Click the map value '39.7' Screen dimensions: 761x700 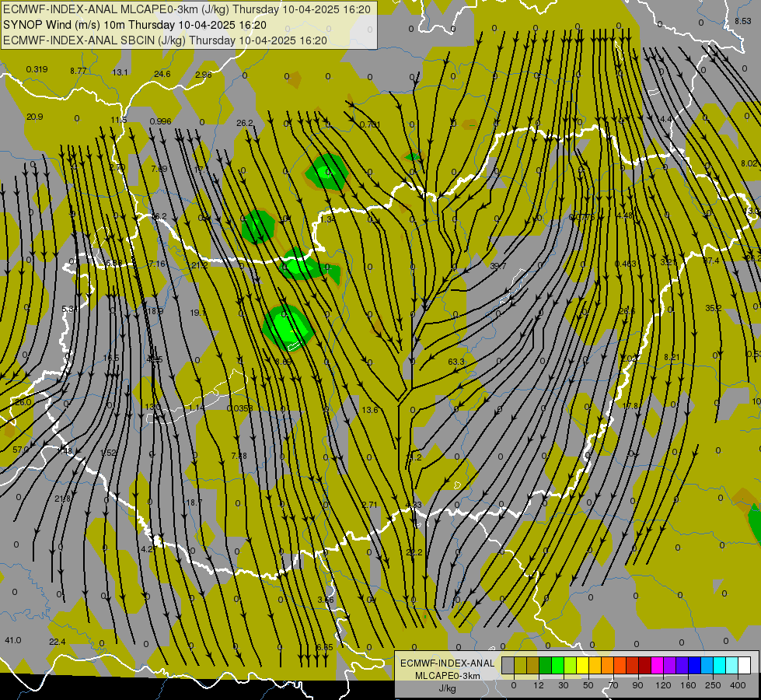498,266
